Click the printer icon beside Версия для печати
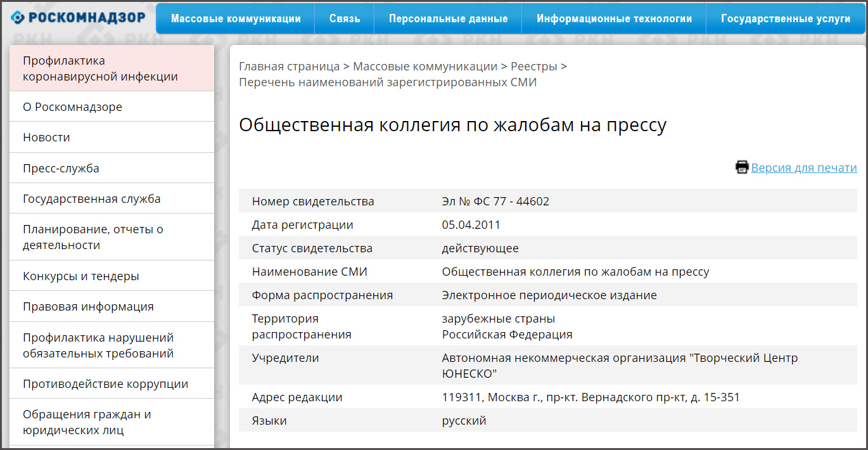This screenshot has height=450, width=868. click(742, 167)
